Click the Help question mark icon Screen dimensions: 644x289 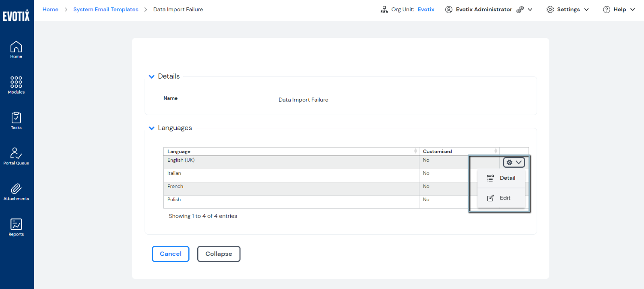[607, 10]
